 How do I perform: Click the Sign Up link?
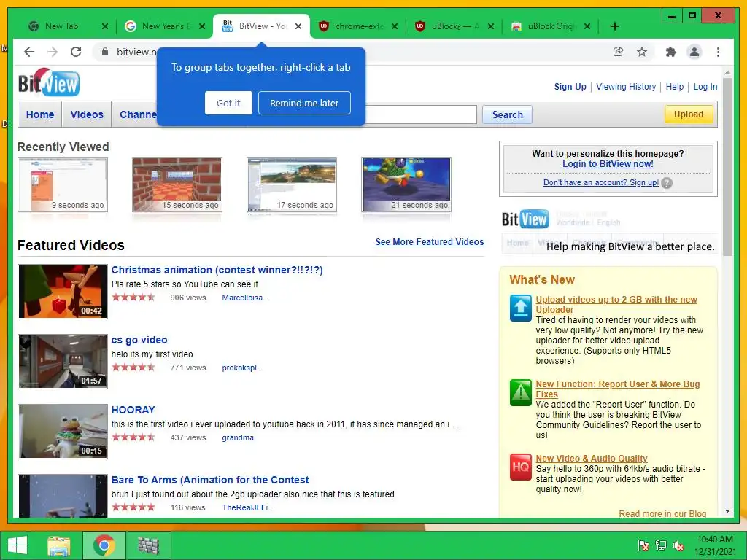pyautogui.click(x=570, y=87)
